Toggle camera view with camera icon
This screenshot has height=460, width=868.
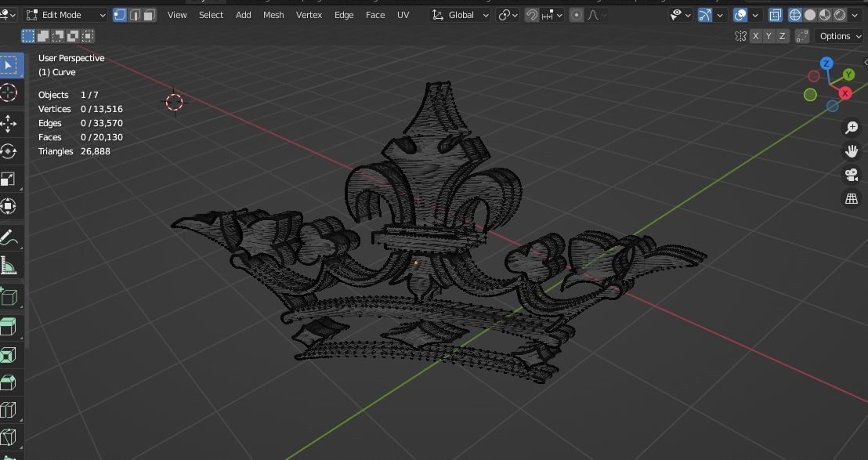[x=852, y=175]
